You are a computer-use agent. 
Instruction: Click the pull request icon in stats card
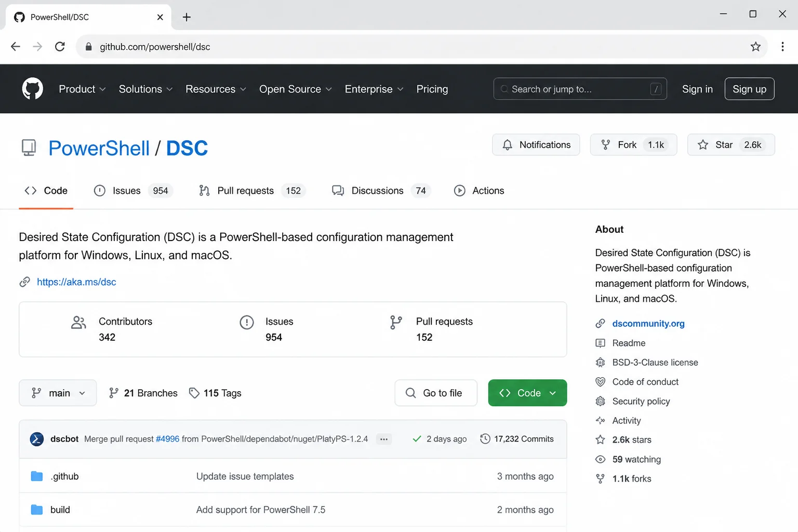(x=396, y=323)
